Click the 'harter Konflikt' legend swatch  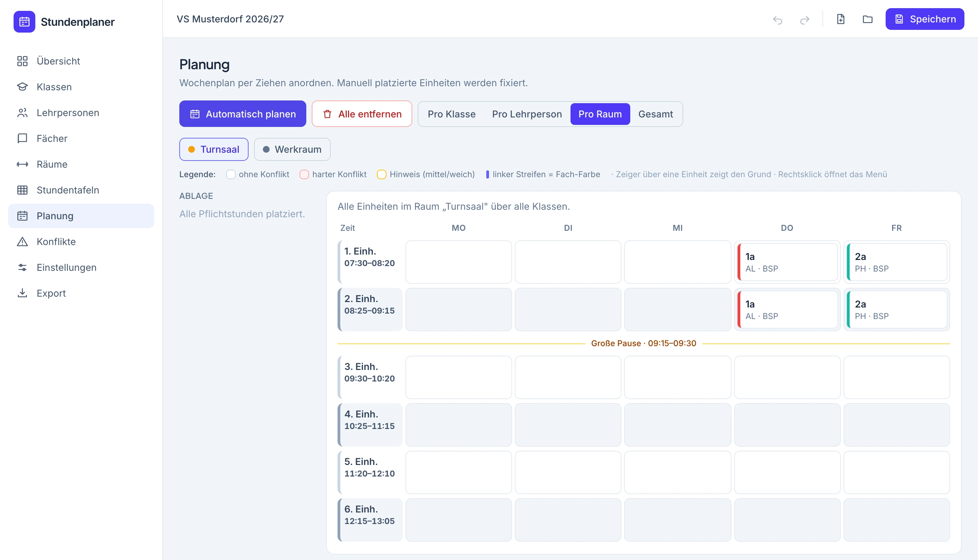304,174
